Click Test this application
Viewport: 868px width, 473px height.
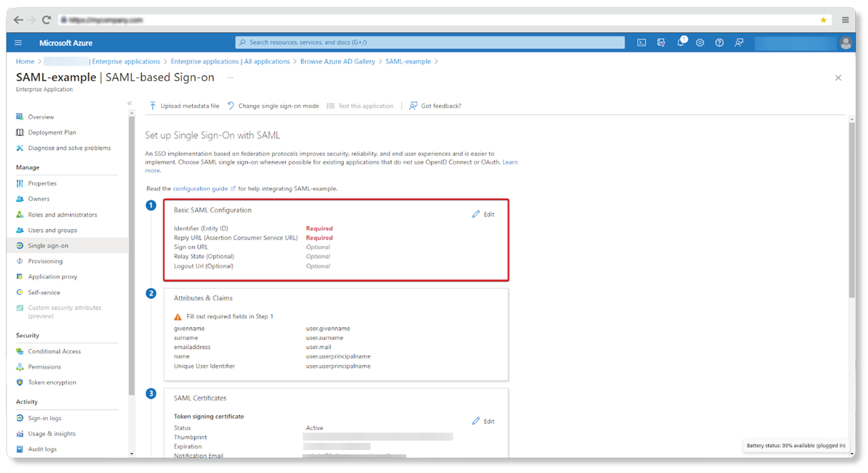[360, 106]
